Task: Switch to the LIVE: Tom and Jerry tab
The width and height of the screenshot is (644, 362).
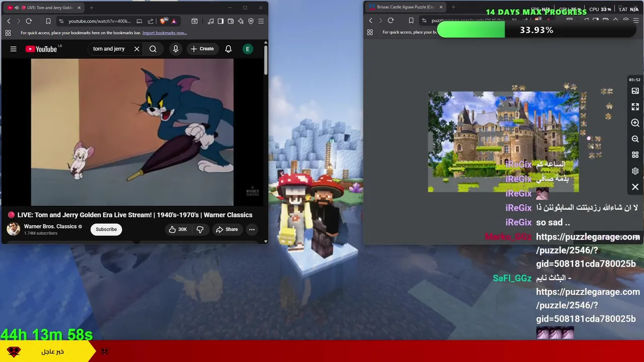Action: [44, 8]
